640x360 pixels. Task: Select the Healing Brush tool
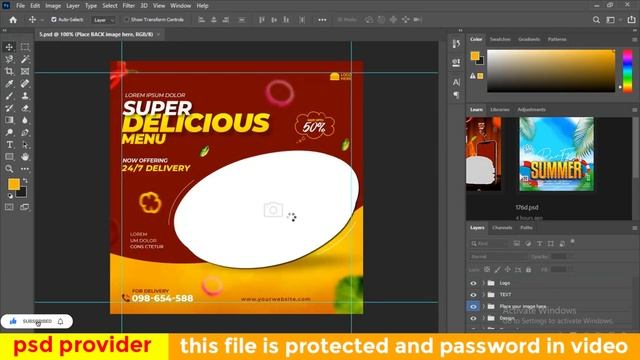coord(25,84)
